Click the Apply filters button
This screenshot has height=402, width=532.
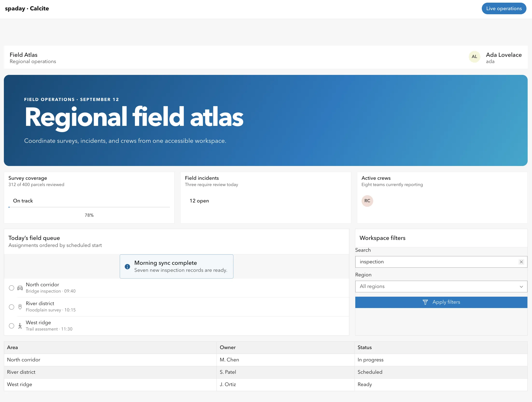pos(441,302)
